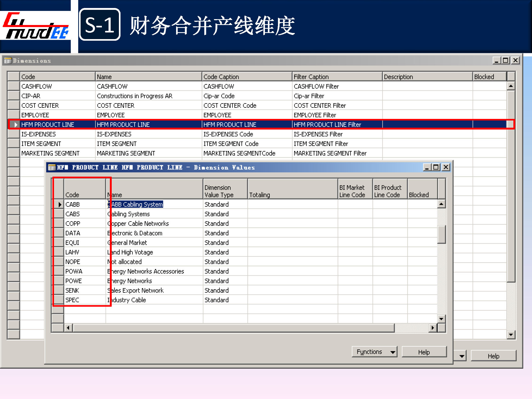Click Blocked cell of CABB row
Screen dimensions: 532x399
pos(422,204)
